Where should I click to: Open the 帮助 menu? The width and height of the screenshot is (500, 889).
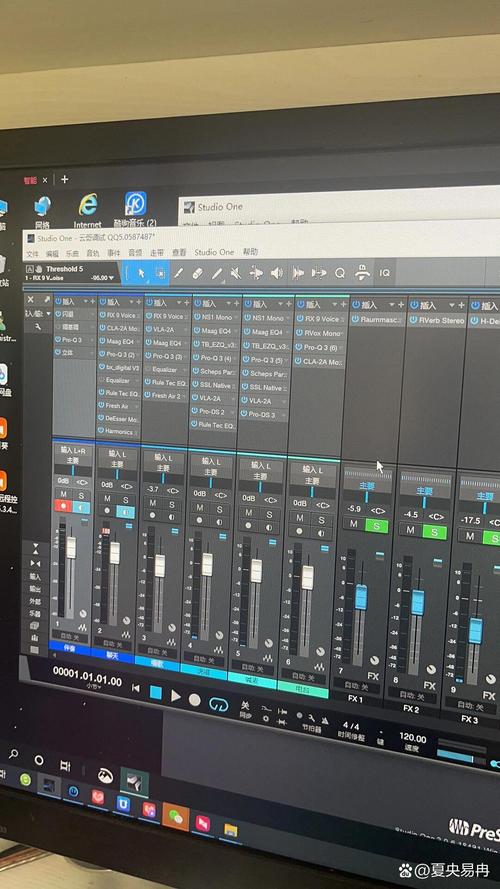[250, 252]
